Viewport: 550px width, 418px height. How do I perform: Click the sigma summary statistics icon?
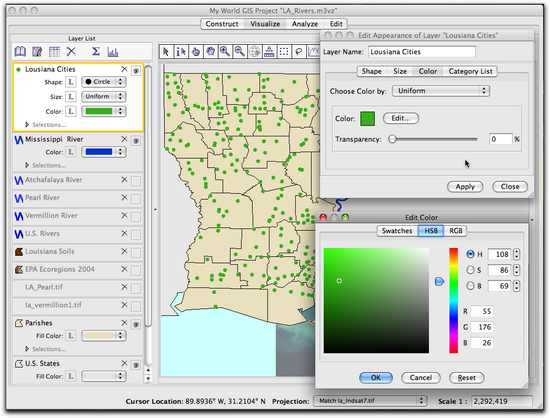click(x=95, y=52)
